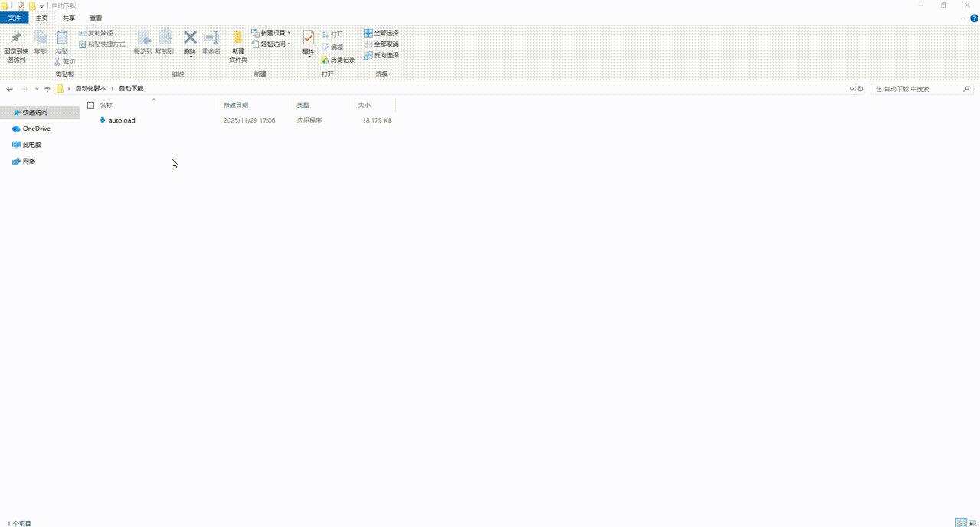Click the 固定到快速访问 pin icon
980x527 pixels.
click(x=15, y=38)
